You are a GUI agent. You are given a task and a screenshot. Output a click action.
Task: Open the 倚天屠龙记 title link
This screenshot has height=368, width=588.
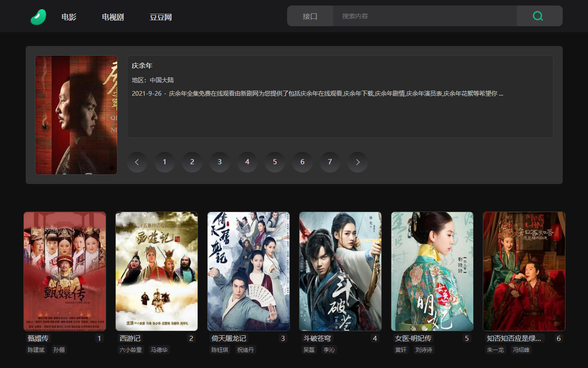pyautogui.click(x=229, y=339)
